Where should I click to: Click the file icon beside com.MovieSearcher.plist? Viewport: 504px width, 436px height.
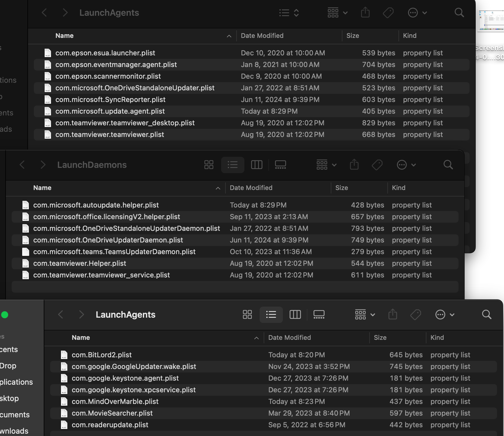click(x=64, y=413)
